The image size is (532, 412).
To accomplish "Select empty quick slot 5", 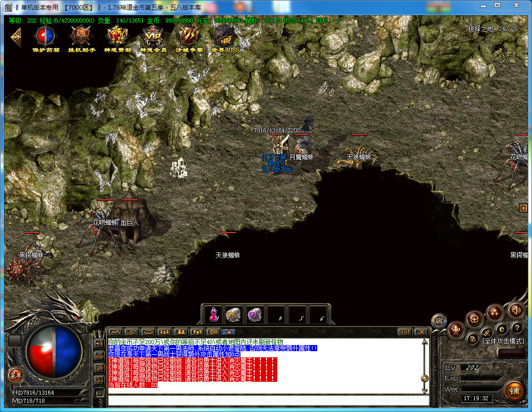I will click(x=297, y=315).
